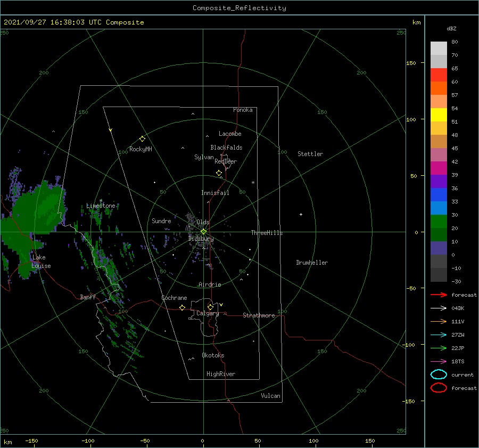Click the asterisk marker above Limestone

[101, 201]
